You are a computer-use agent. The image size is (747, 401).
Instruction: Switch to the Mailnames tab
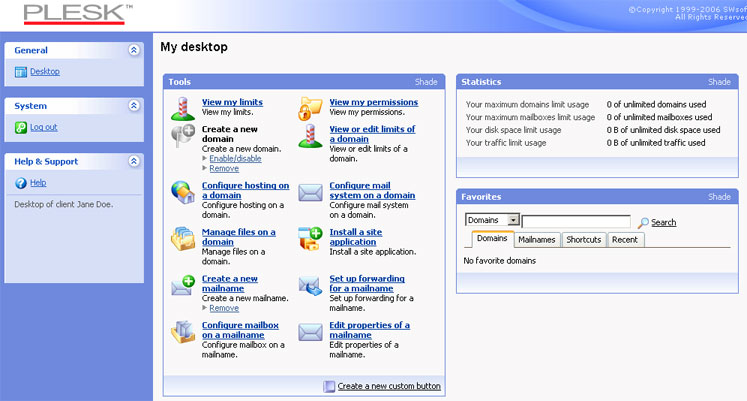pyautogui.click(x=536, y=240)
